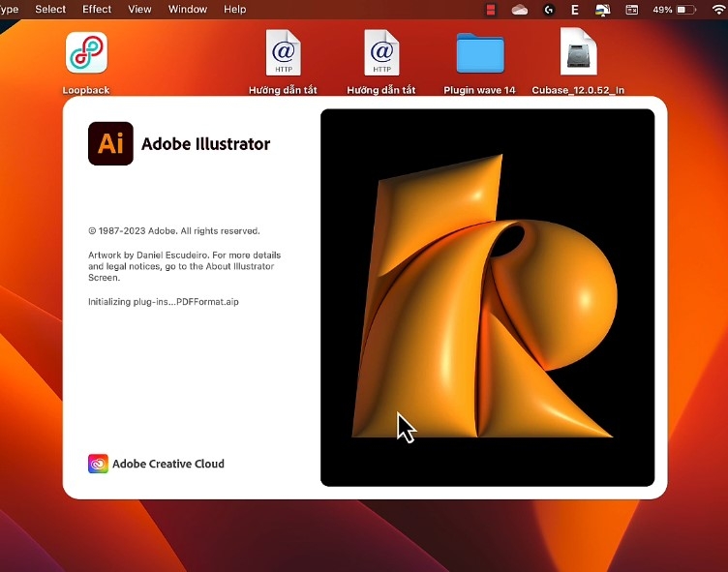Open the View menu
The width and height of the screenshot is (728, 572).
pos(139,10)
